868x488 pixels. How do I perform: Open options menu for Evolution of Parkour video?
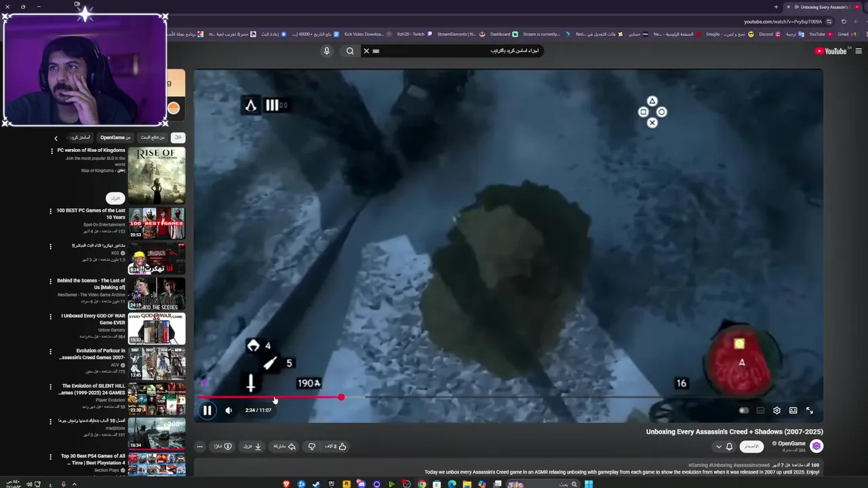[x=50, y=352]
